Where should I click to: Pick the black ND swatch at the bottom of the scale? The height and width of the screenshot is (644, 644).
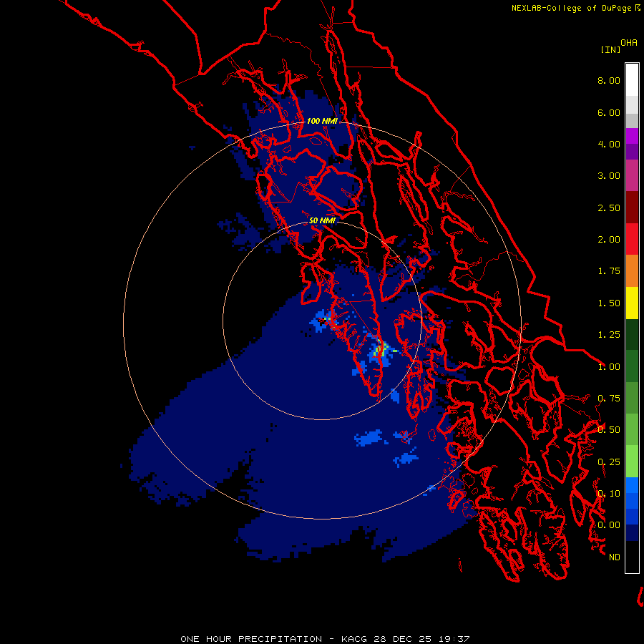point(632,557)
